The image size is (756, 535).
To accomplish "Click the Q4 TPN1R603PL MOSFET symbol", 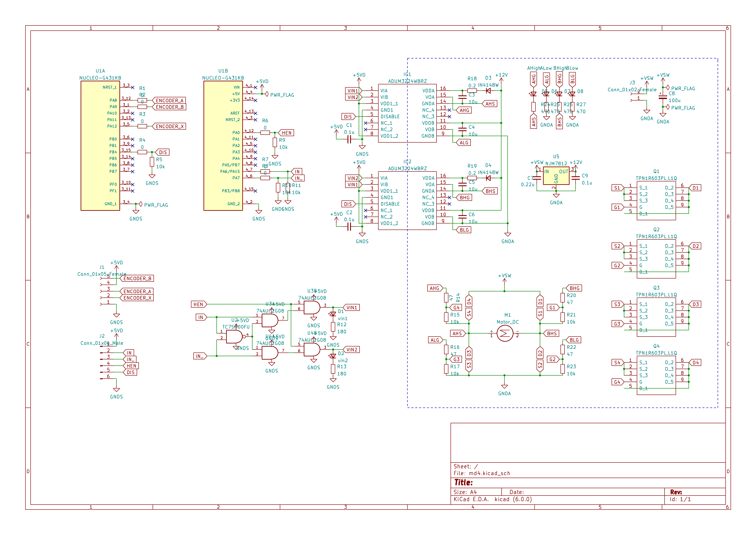I will click(x=656, y=375).
